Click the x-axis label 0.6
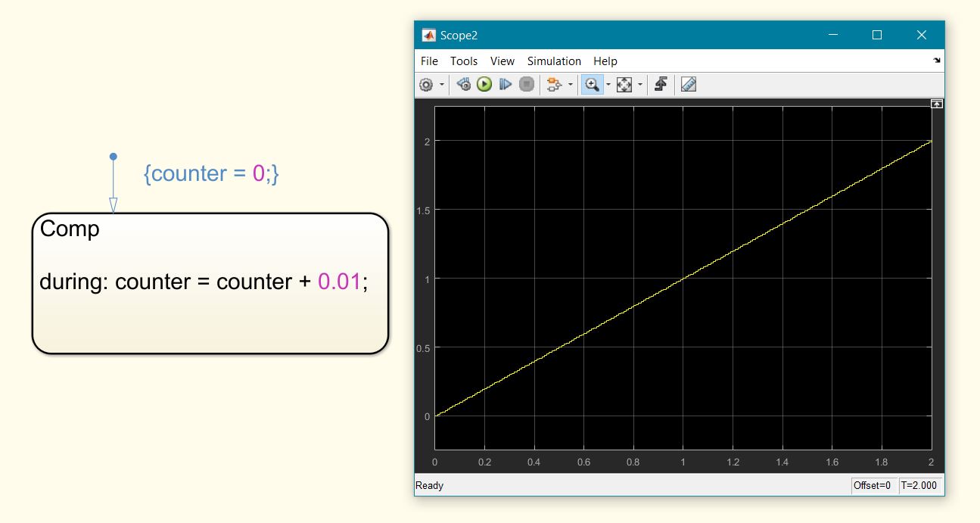The image size is (980, 523). [x=583, y=462]
